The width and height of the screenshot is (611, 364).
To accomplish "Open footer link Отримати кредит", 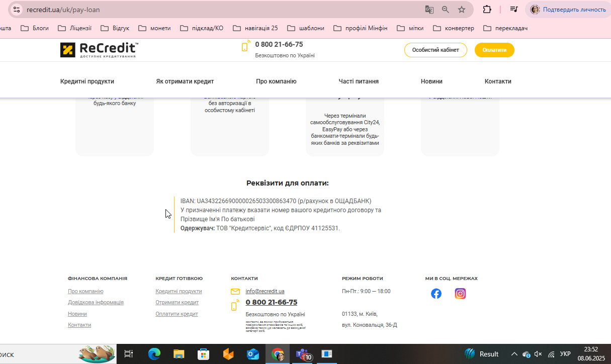I will click(x=177, y=303).
